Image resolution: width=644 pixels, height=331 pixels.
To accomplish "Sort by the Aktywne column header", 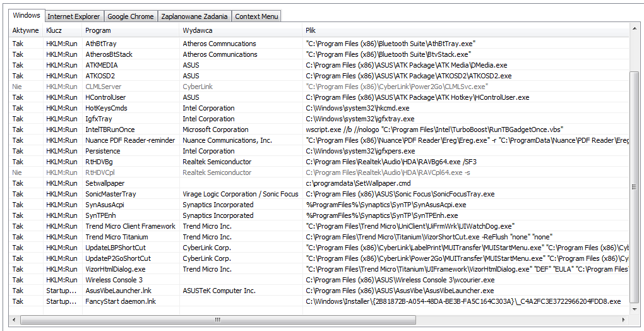I will (26, 30).
